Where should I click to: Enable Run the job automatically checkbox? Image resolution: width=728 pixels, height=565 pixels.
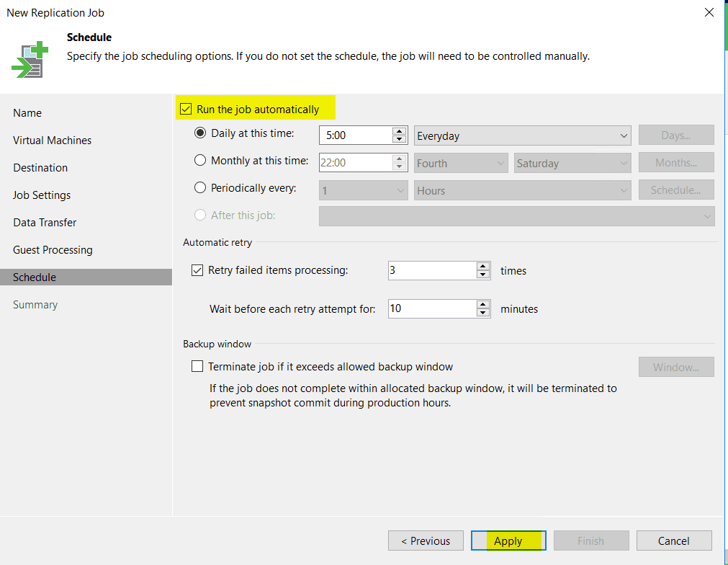(186, 108)
